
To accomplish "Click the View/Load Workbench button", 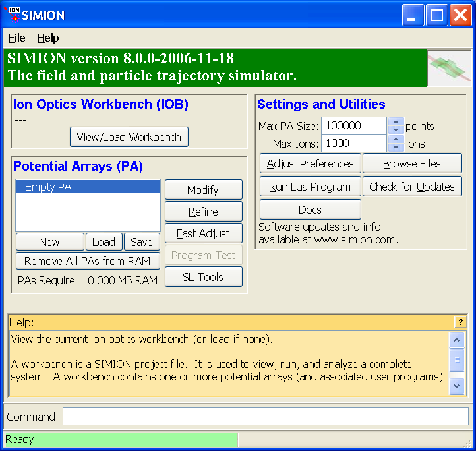I will (x=129, y=137).
